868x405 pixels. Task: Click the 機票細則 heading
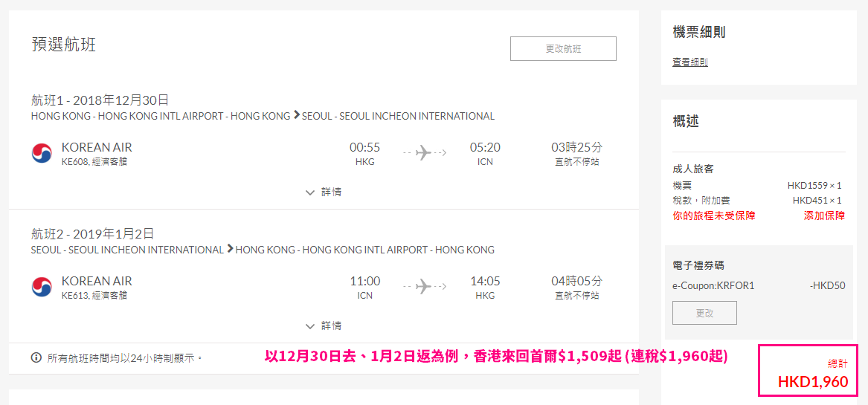tap(698, 32)
